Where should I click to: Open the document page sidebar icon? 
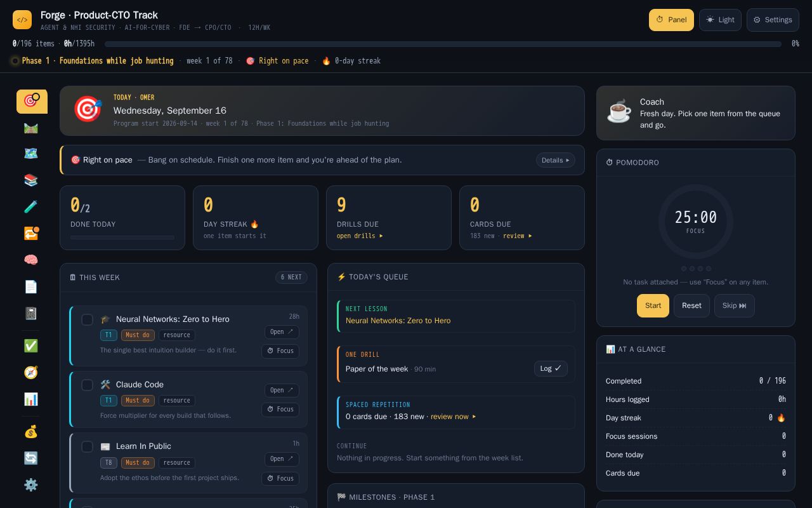[x=31, y=287]
